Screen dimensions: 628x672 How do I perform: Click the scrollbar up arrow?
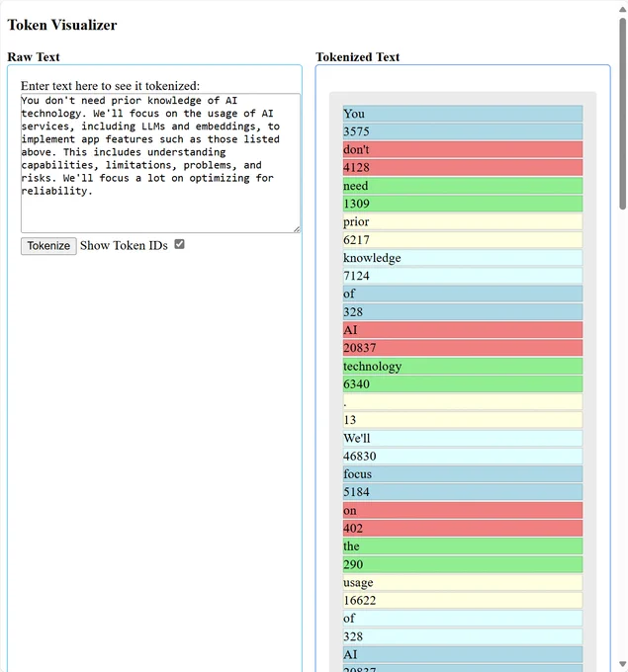(622, 10)
